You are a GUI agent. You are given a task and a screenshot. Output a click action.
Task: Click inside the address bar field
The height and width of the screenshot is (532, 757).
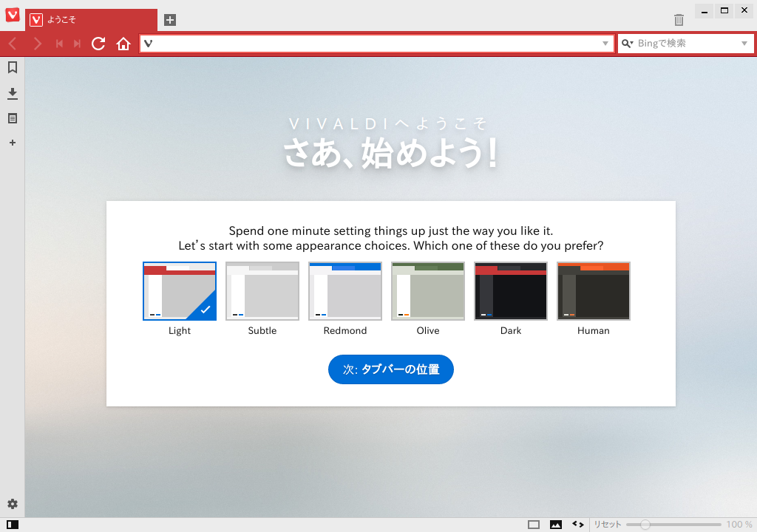tap(376, 44)
